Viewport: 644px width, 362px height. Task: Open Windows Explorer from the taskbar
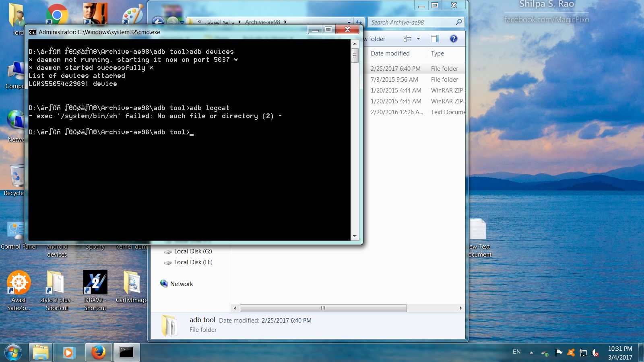click(x=41, y=352)
